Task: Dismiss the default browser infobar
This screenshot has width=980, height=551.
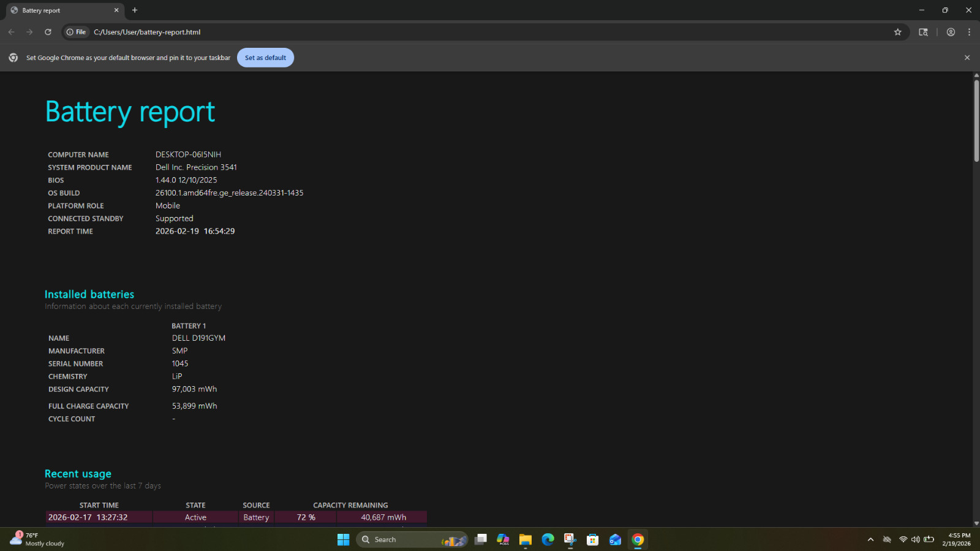Action: (967, 58)
